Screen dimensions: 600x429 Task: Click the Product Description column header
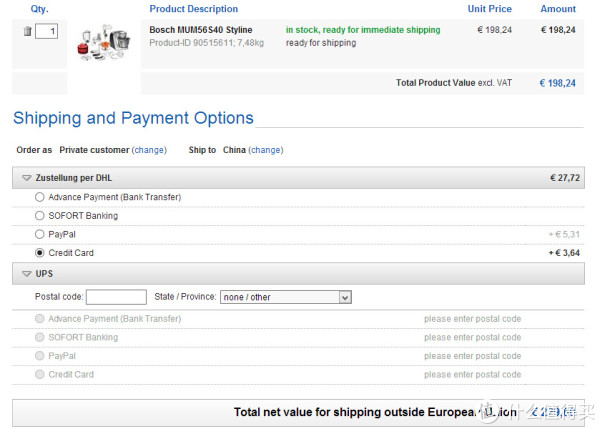coord(194,9)
